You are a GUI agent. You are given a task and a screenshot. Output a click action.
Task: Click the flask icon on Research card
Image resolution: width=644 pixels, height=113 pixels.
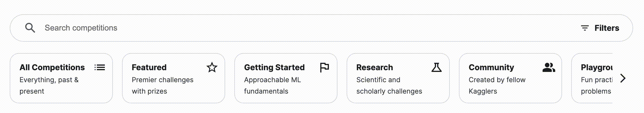coord(437,67)
